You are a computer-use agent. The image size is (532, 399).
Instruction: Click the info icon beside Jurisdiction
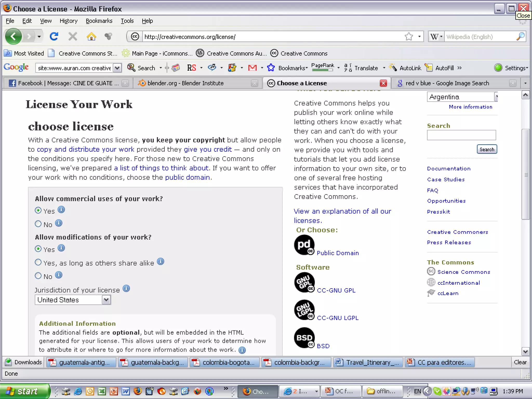coord(126,289)
